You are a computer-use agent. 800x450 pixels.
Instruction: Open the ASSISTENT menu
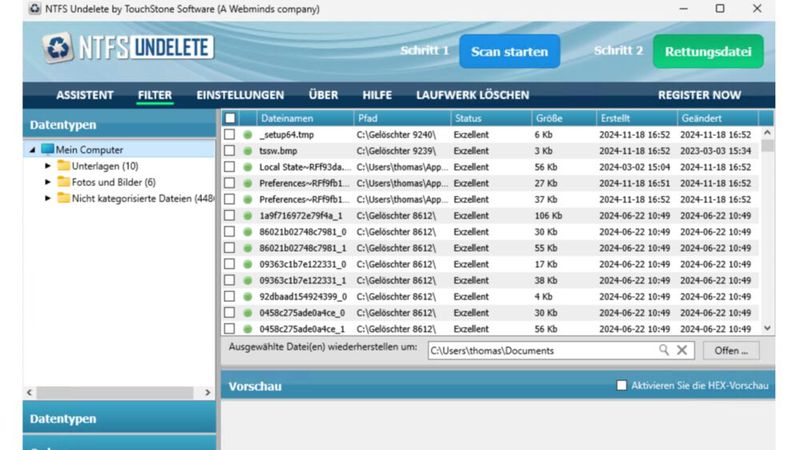(x=85, y=95)
